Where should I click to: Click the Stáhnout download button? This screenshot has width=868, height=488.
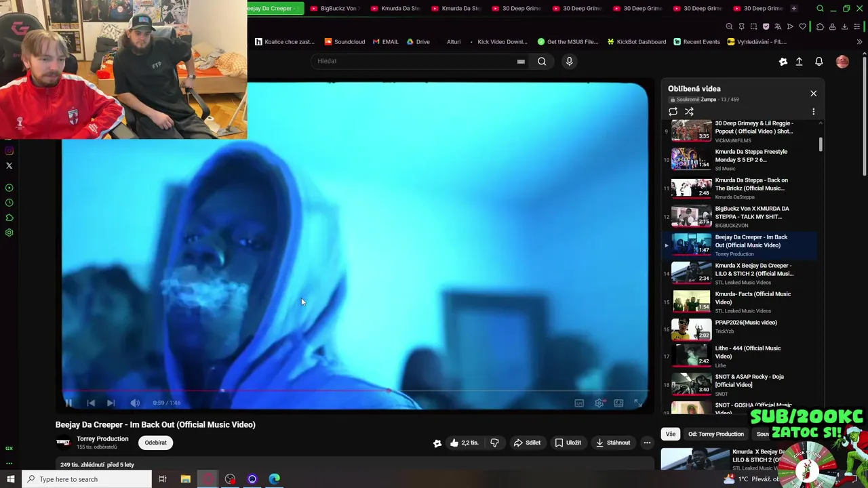[x=613, y=443]
